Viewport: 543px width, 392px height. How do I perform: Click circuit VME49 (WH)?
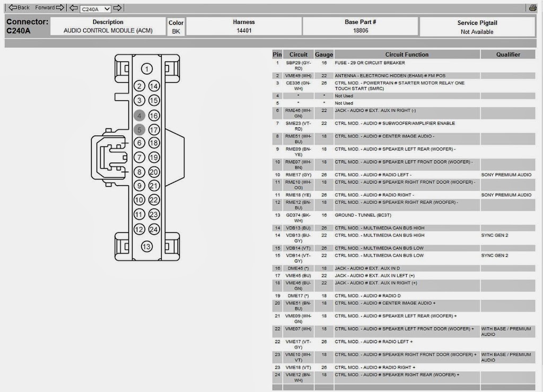pos(298,75)
